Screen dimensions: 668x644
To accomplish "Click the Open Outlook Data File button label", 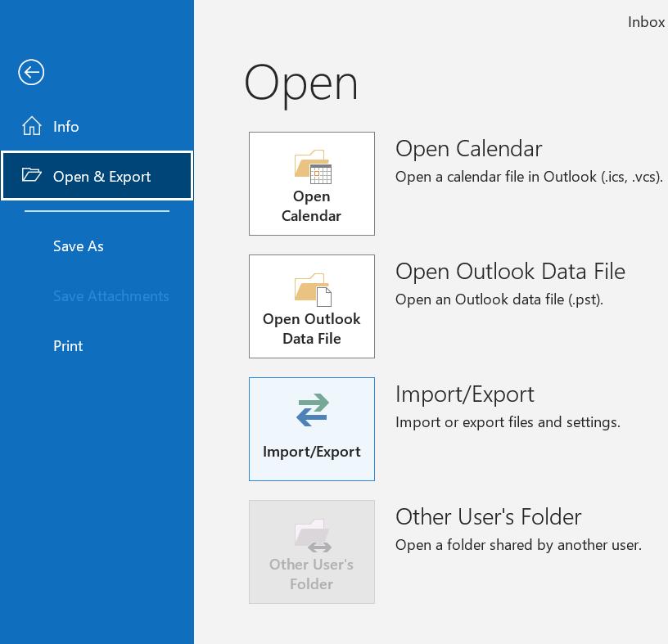I will click(311, 329).
